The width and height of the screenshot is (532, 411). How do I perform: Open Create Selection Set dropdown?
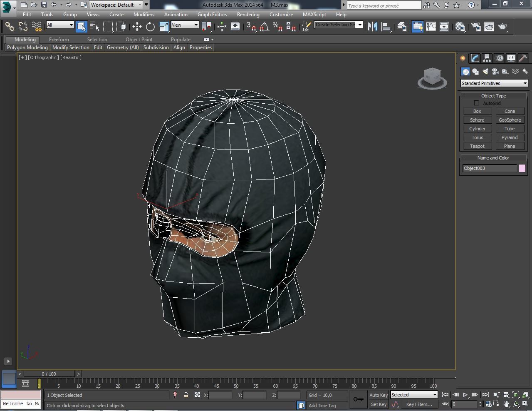339,25
